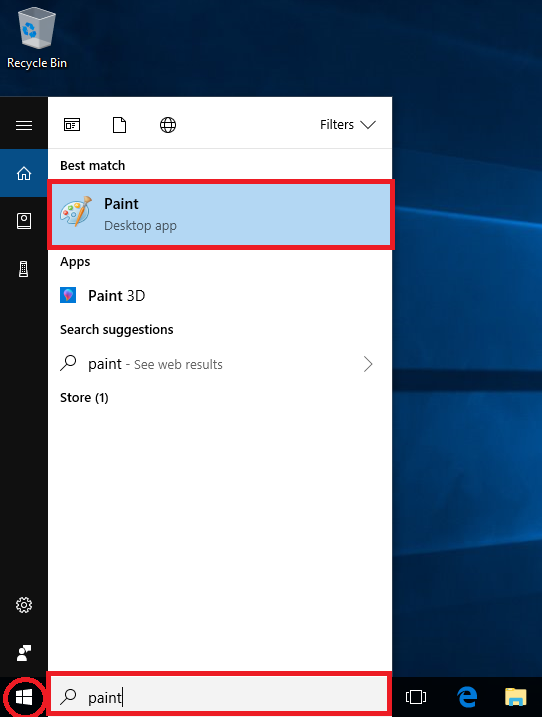Screen dimensions: 542x717
Task: Open the Notebook icon in sidebar
Action: click(x=24, y=221)
